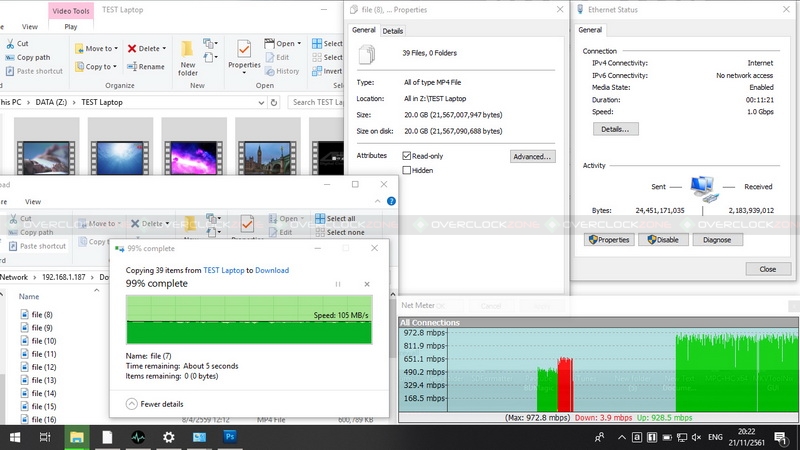800x450 pixels.
Task: Open Properties in TEST Laptop ribbon
Action: pos(244,57)
